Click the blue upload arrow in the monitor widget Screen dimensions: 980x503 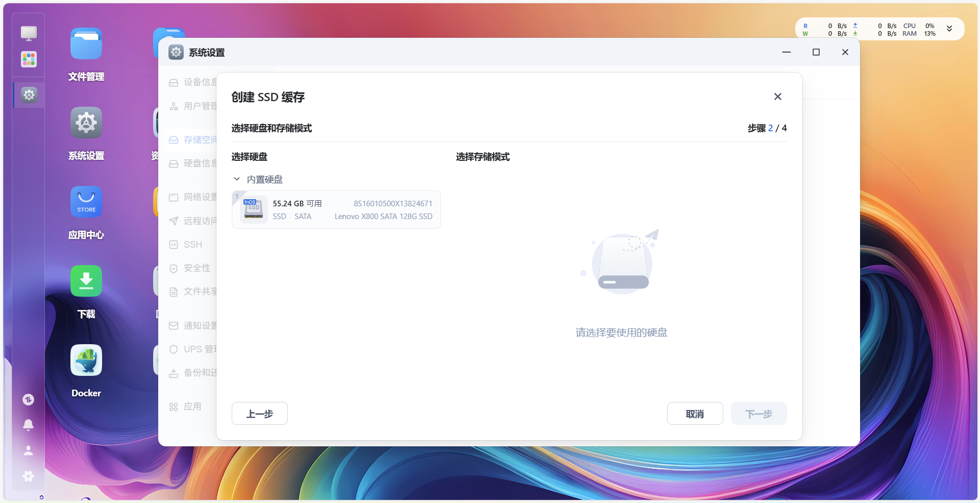click(x=855, y=26)
